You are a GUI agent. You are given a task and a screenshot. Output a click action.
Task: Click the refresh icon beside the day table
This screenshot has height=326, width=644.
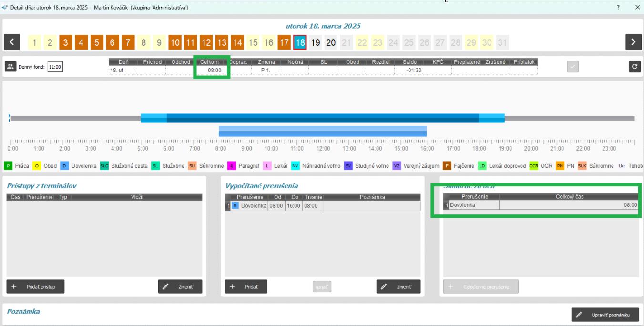(x=634, y=67)
